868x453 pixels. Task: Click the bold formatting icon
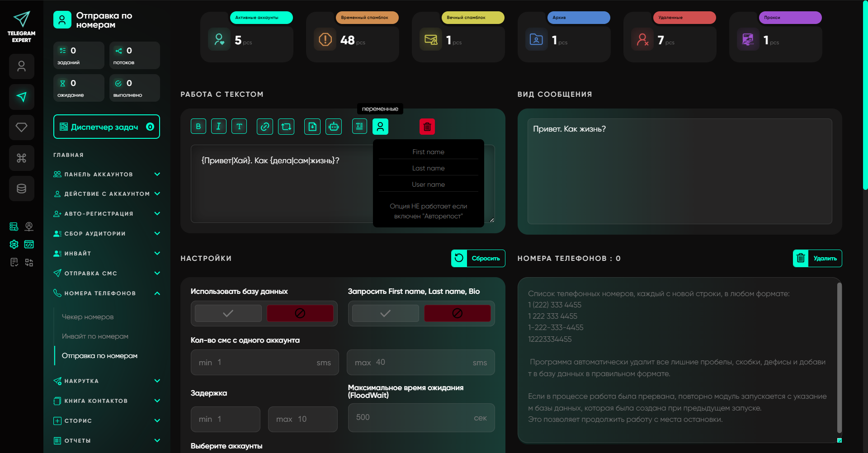[x=198, y=127]
